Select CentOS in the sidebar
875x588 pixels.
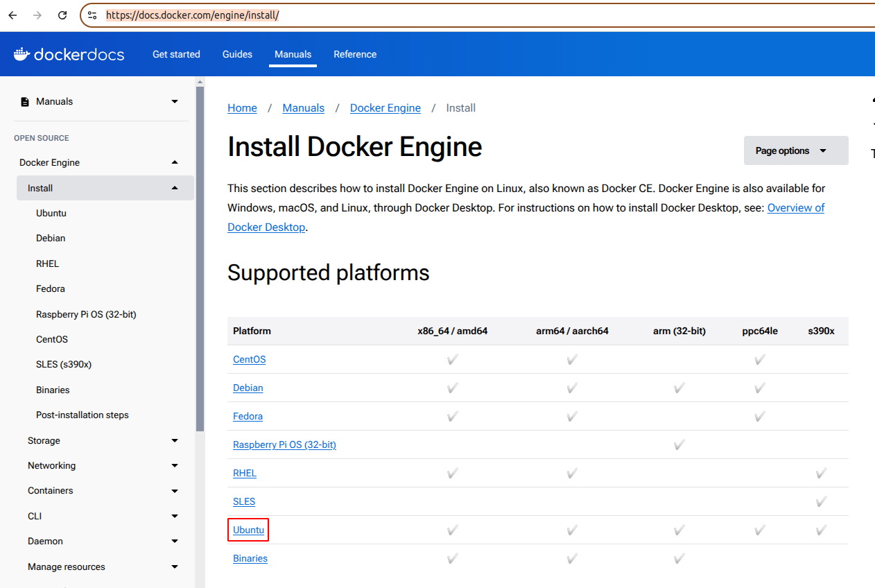click(52, 339)
